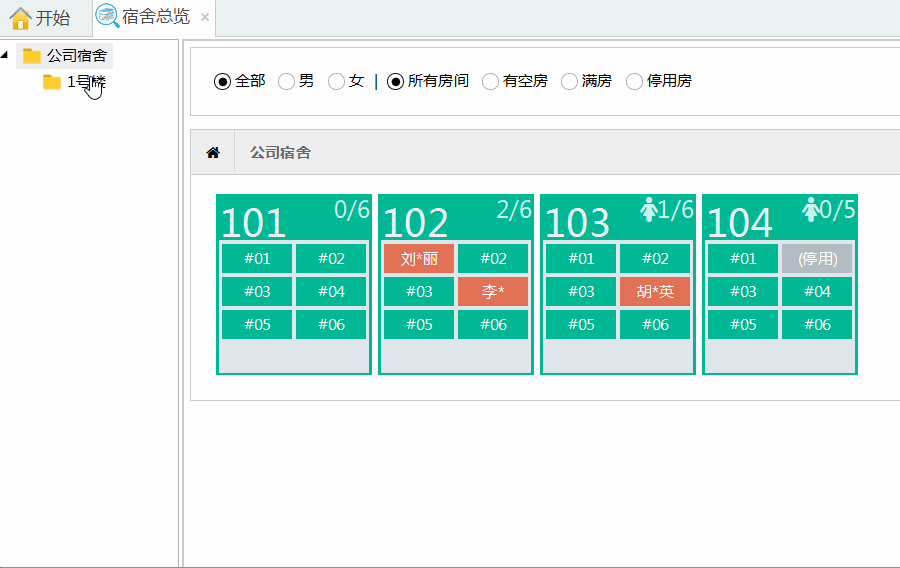Image resolution: width=900 pixels, height=568 pixels.
Task: Select bed #06 in room 103
Action: point(655,325)
